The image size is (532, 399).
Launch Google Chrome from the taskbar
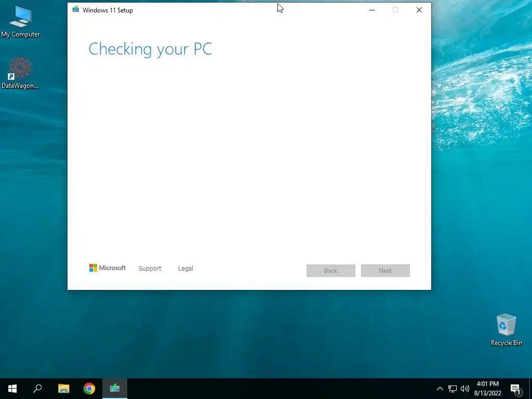89,389
